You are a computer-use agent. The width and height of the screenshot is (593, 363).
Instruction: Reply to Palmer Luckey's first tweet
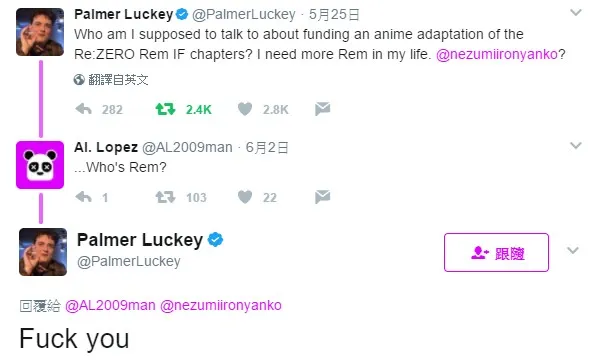click(84, 109)
